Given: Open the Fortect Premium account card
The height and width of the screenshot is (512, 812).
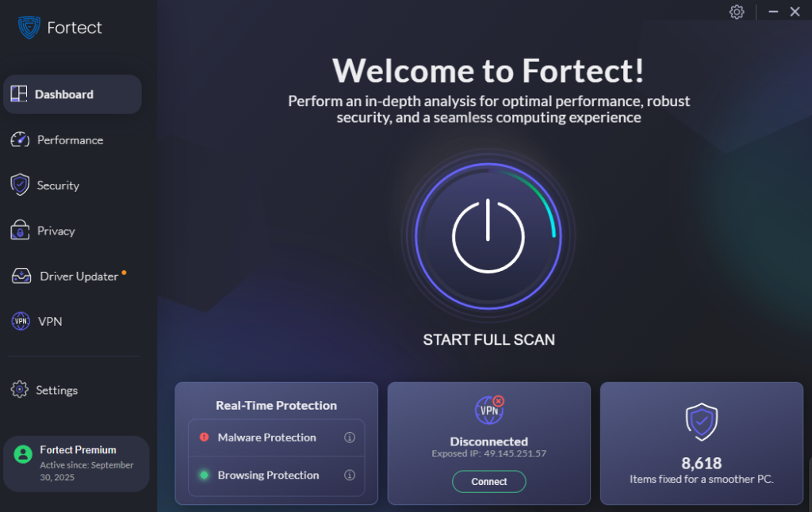Looking at the screenshot, I should (x=76, y=464).
